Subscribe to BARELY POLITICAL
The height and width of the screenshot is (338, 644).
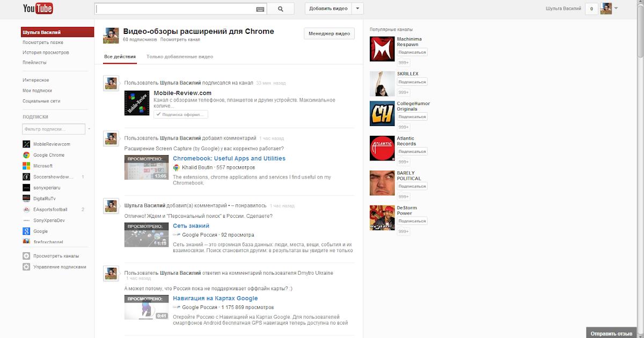[412, 186]
